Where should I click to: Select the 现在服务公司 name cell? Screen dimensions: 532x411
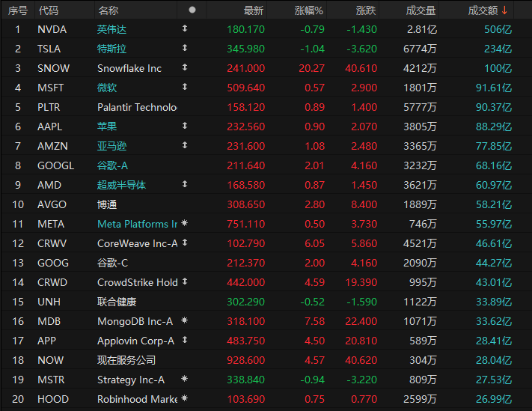(126, 360)
